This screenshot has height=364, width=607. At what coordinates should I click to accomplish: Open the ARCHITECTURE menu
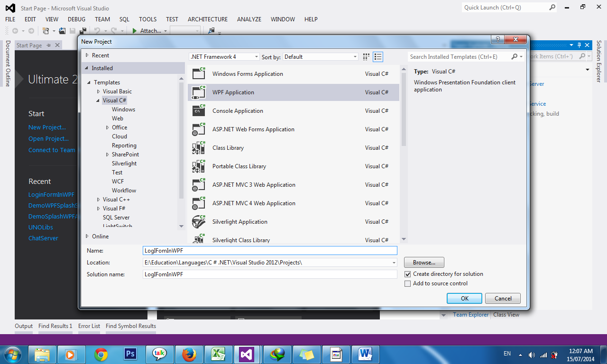207,19
